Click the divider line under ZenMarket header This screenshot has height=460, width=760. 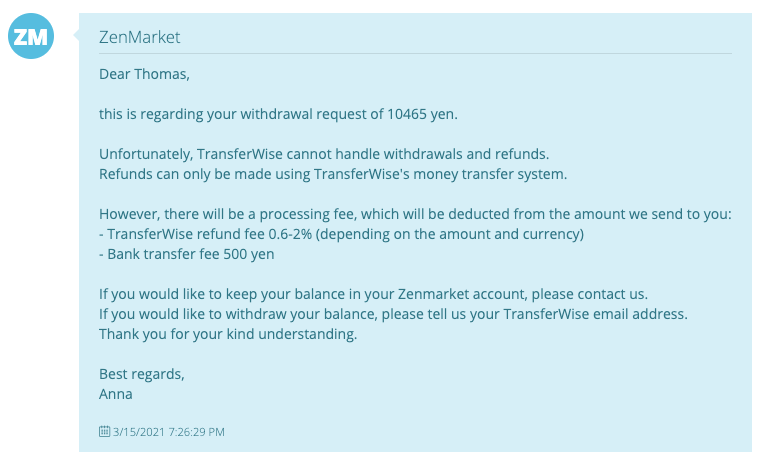(415, 53)
